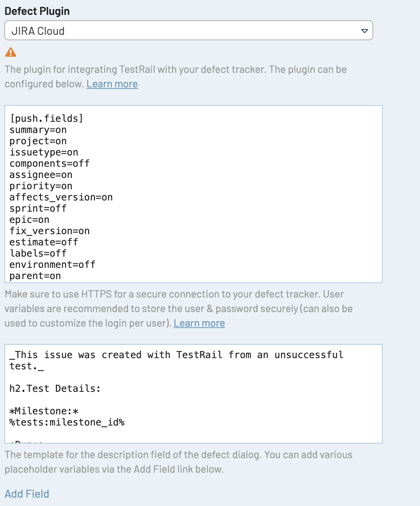420x506 pixels.
Task: Click the summary=on configuration line
Action: pos(38,130)
